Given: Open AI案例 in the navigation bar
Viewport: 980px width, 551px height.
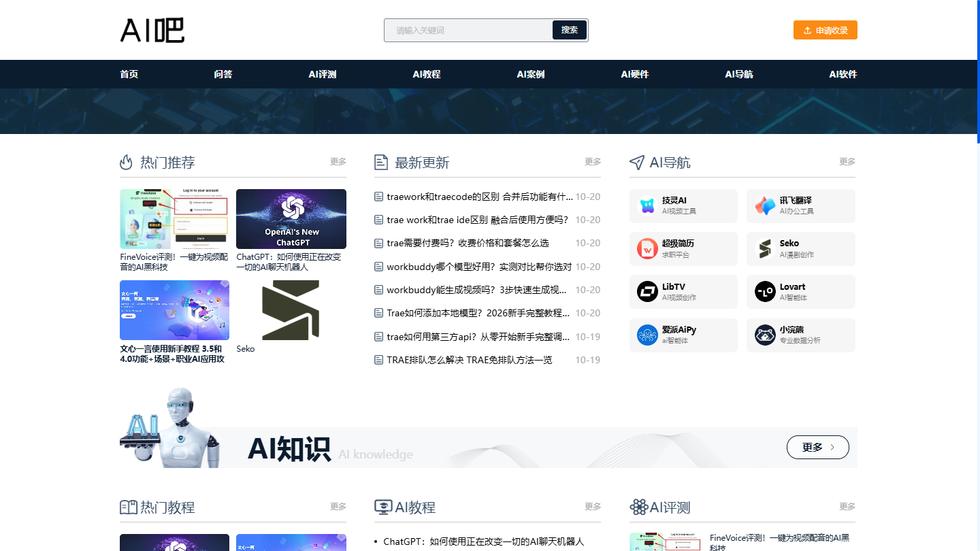Looking at the screenshot, I should pos(531,74).
